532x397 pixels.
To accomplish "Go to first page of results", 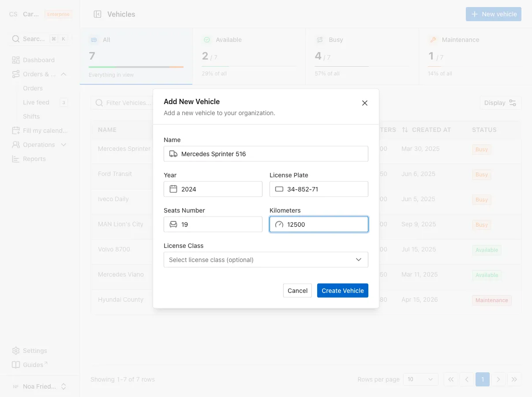I will click(x=451, y=379).
